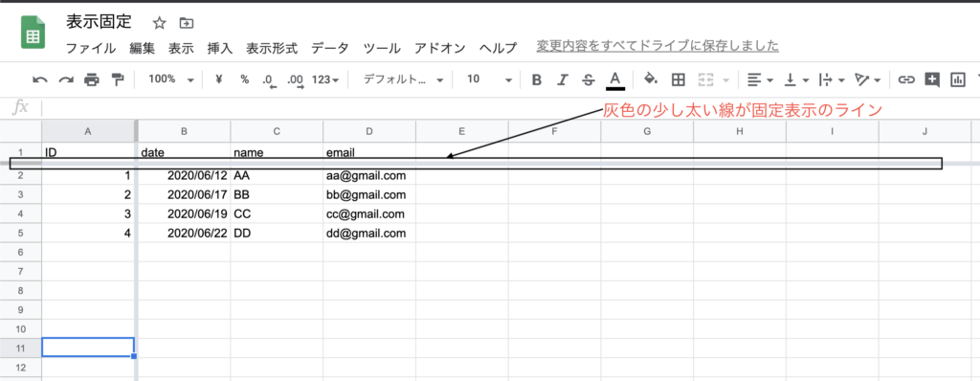Add a comment with plus bubble icon

(x=932, y=79)
